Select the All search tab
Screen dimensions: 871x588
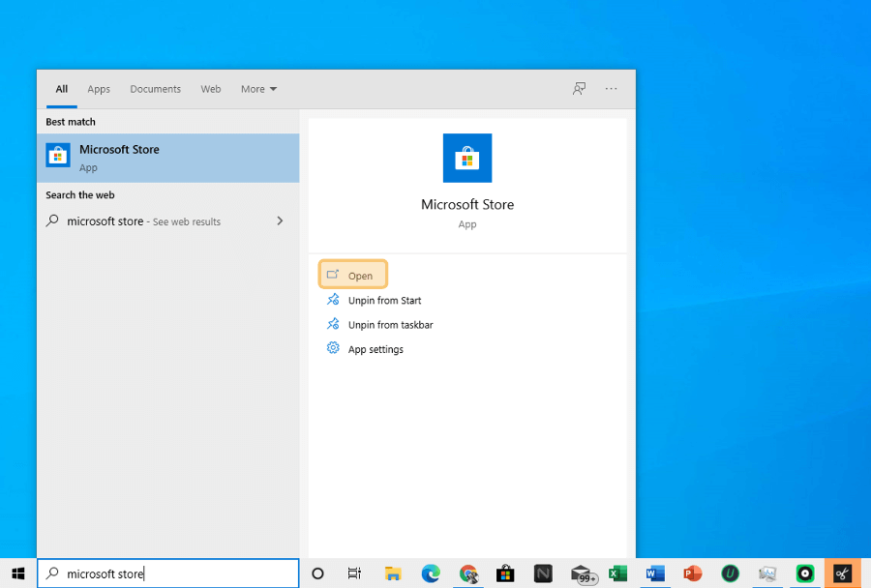pyautogui.click(x=62, y=89)
